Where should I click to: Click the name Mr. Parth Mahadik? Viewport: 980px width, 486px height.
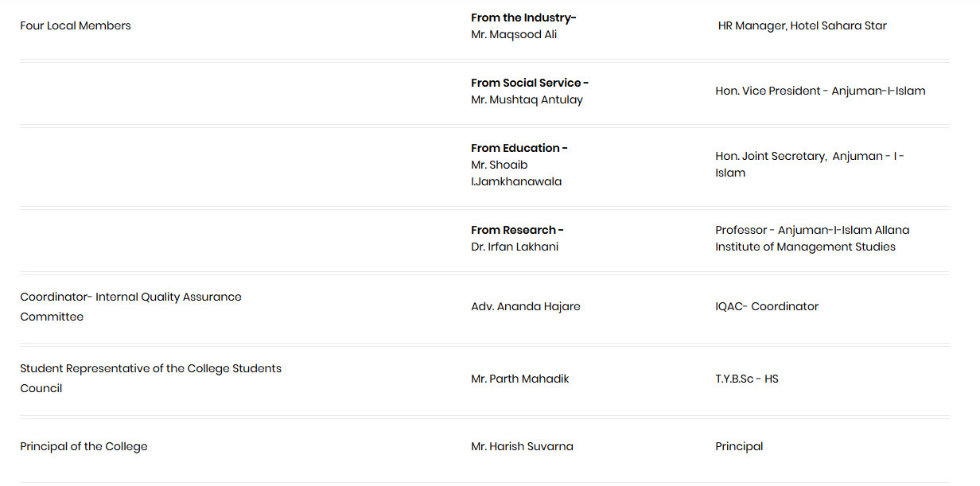[x=520, y=379]
